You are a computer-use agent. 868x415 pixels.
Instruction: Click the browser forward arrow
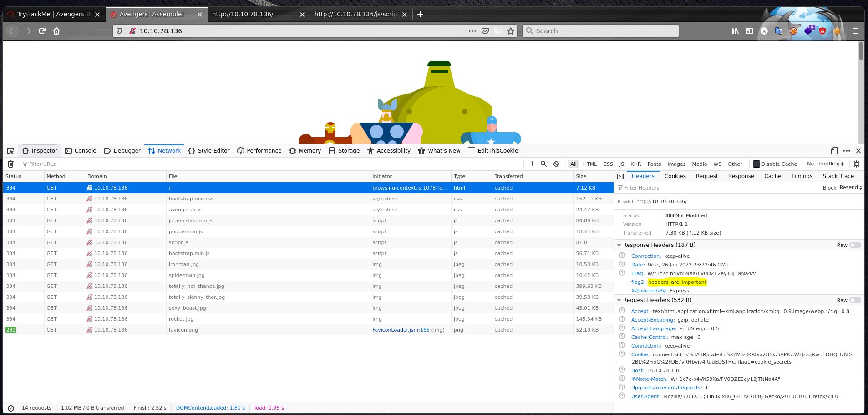27,31
